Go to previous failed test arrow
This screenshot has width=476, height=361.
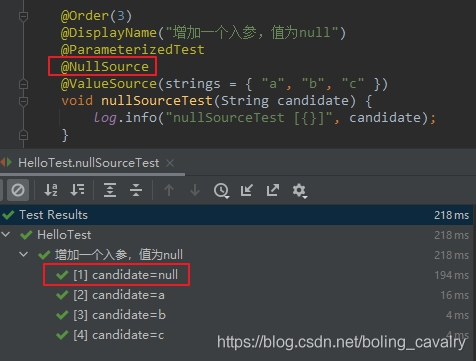click(169, 190)
